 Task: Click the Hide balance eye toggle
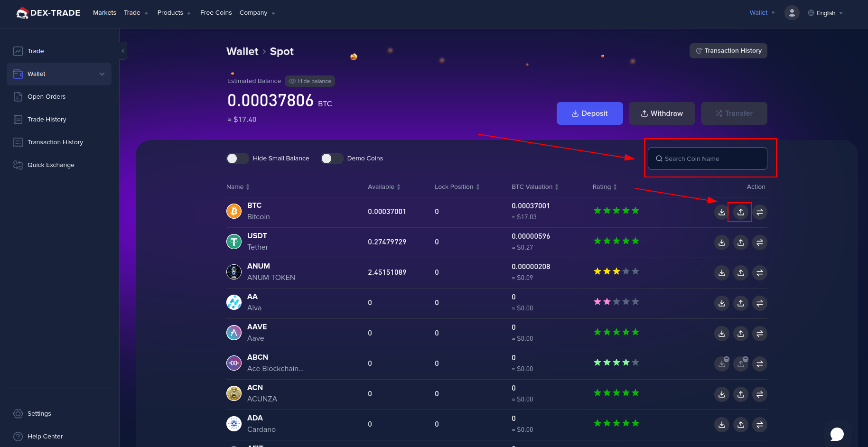[310, 81]
